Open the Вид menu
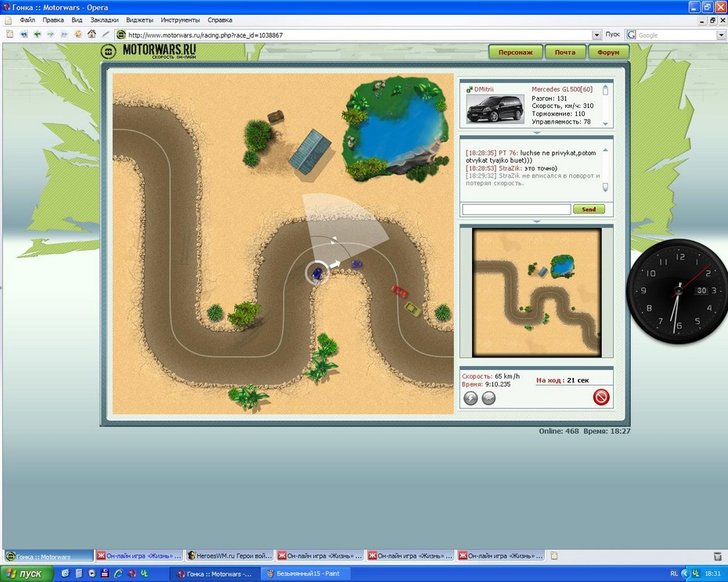This screenshot has height=582, width=728. (77, 20)
